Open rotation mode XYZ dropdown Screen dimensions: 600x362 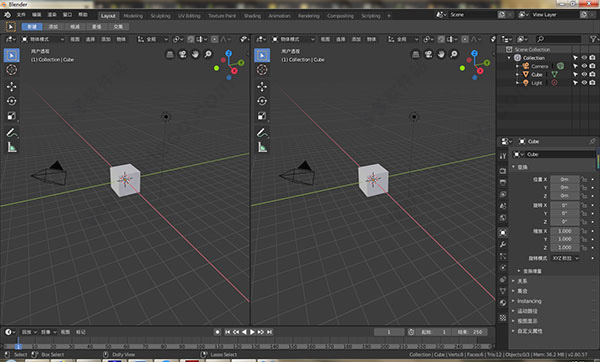tap(566, 258)
